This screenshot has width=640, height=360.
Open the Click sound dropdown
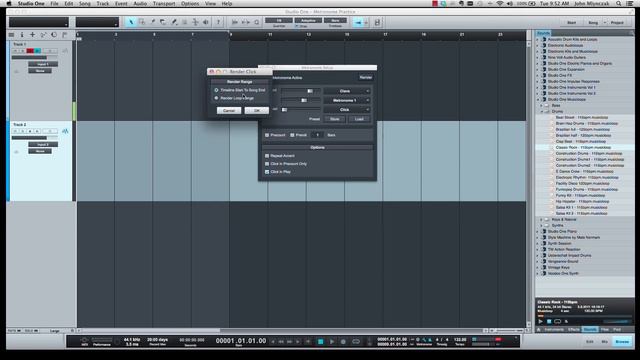coord(347,110)
